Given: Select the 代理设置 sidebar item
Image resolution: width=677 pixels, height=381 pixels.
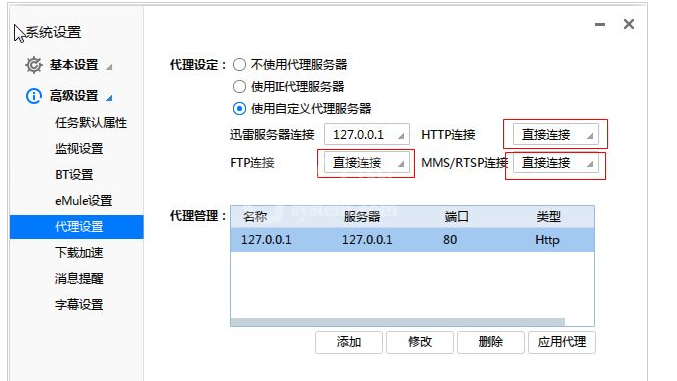Looking at the screenshot, I should (x=77, y=227).
